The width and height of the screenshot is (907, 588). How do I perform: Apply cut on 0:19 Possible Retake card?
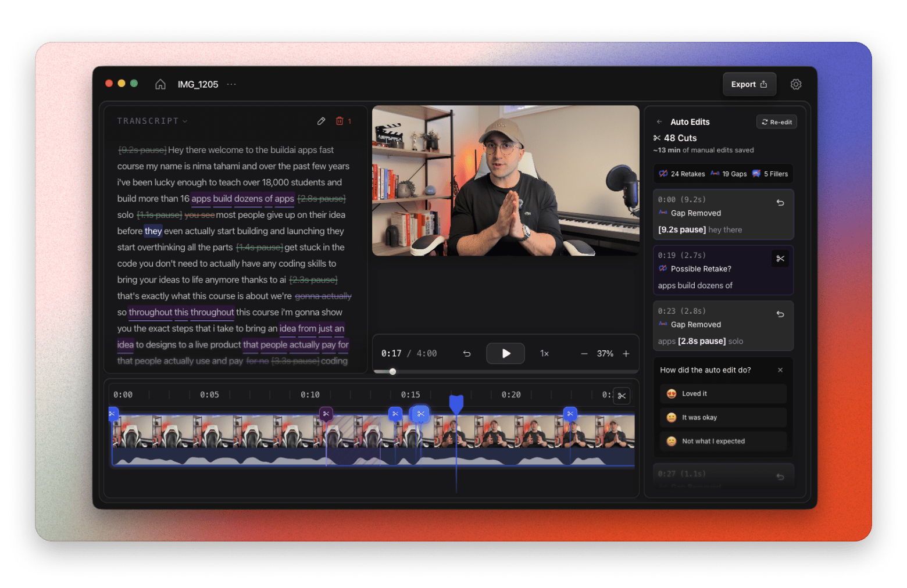pos(780,259)
